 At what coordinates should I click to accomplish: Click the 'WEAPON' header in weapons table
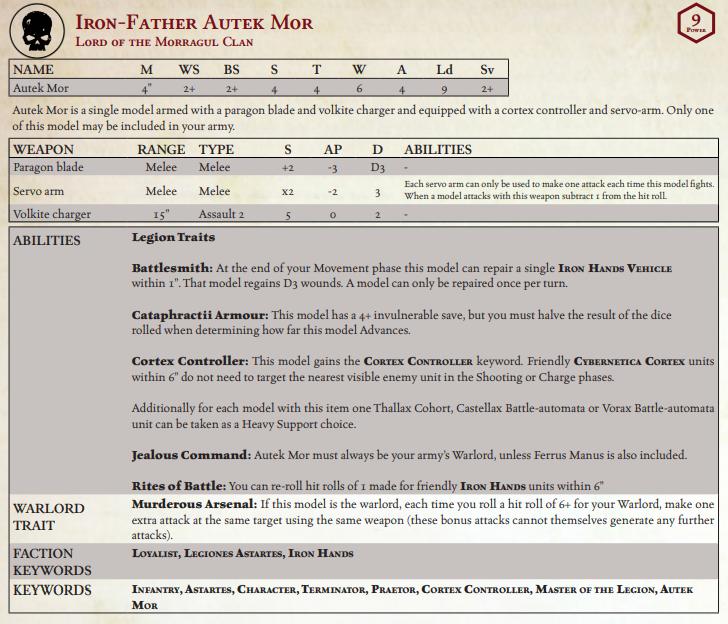pos(44,150)
